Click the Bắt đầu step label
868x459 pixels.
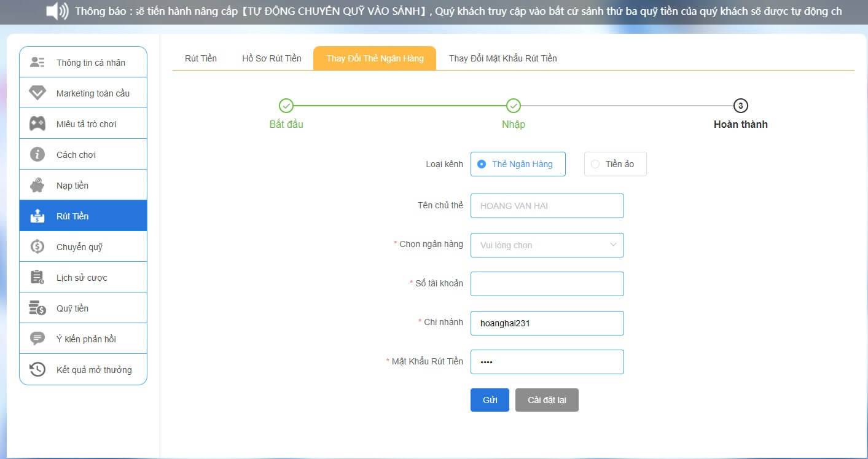286,124
